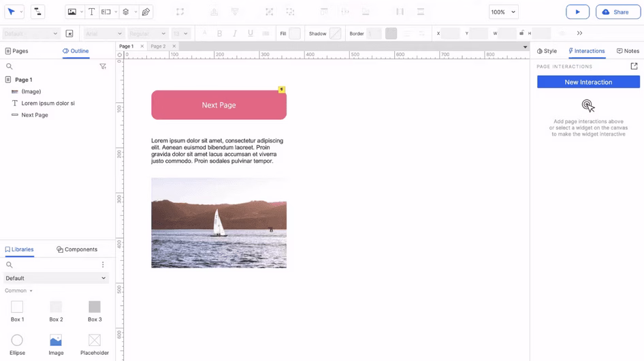Toggle italic formatting
Viewport: 644px width, 361px height.
(235, 33)
